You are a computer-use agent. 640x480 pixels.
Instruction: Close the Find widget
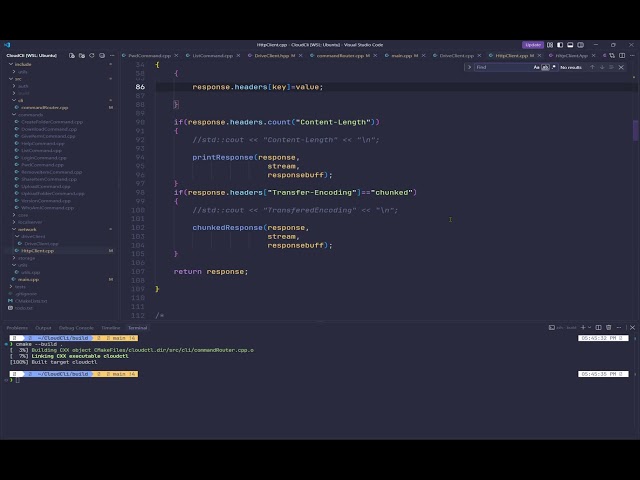click(x=621, y=67)
